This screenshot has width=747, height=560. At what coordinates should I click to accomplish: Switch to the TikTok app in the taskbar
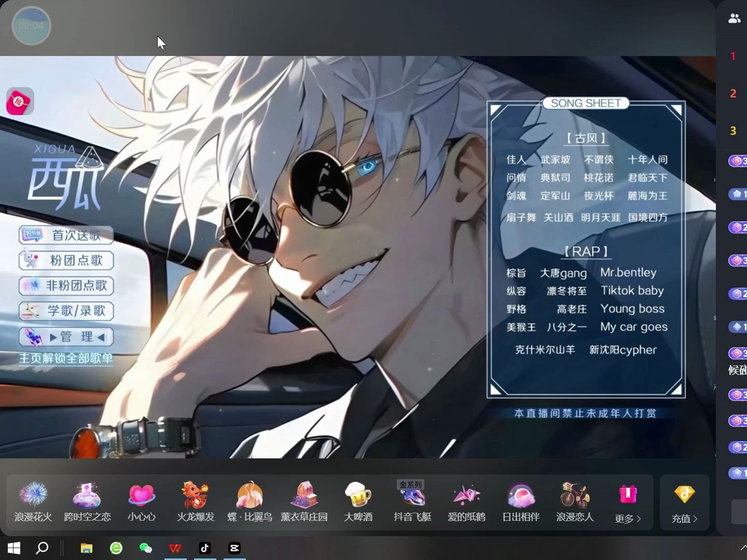pos(205,548)
